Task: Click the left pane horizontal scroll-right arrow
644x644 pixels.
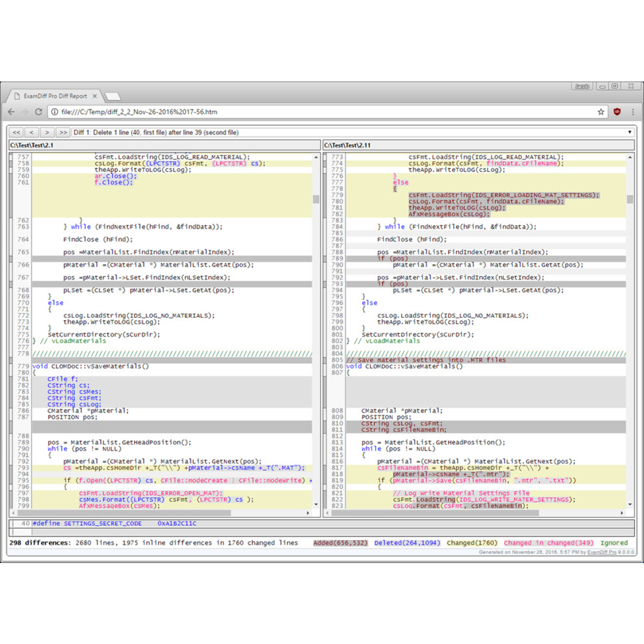Action: pos(308,513)
